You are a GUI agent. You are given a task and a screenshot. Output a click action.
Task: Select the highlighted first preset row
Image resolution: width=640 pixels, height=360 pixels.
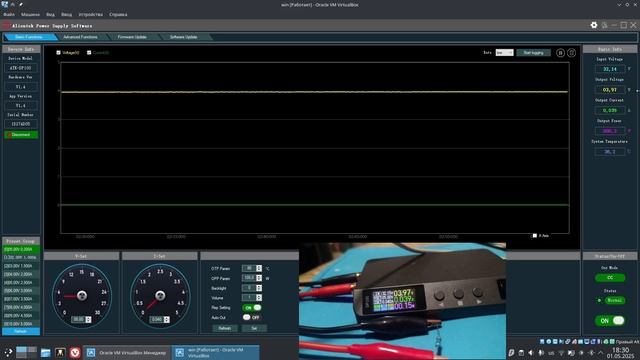click(x=21, y=249)
